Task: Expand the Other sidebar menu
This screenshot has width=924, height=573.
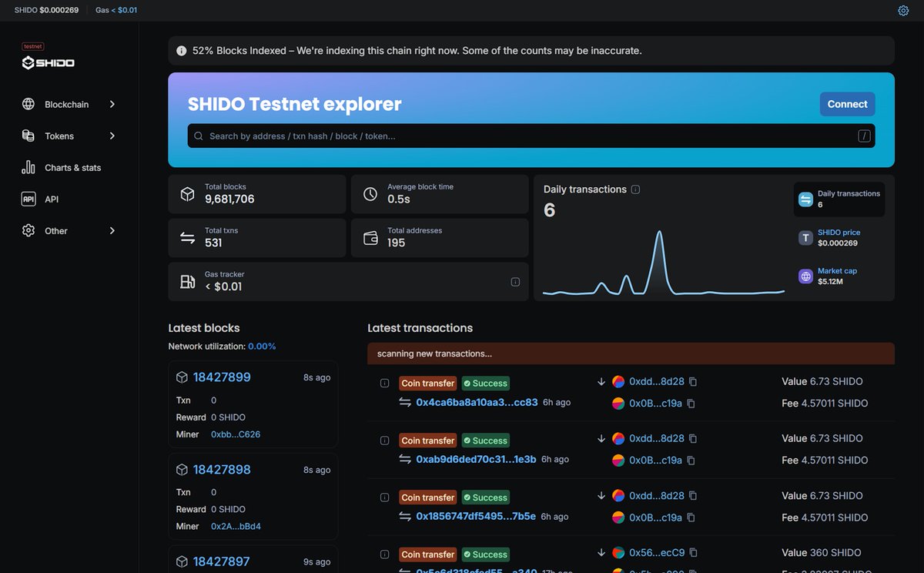Action: point(112,230)
